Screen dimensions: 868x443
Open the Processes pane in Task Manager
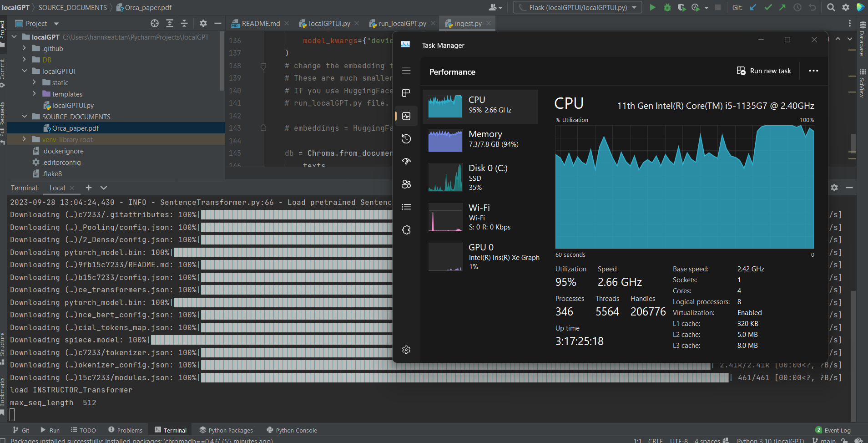(x=406, y=93)
